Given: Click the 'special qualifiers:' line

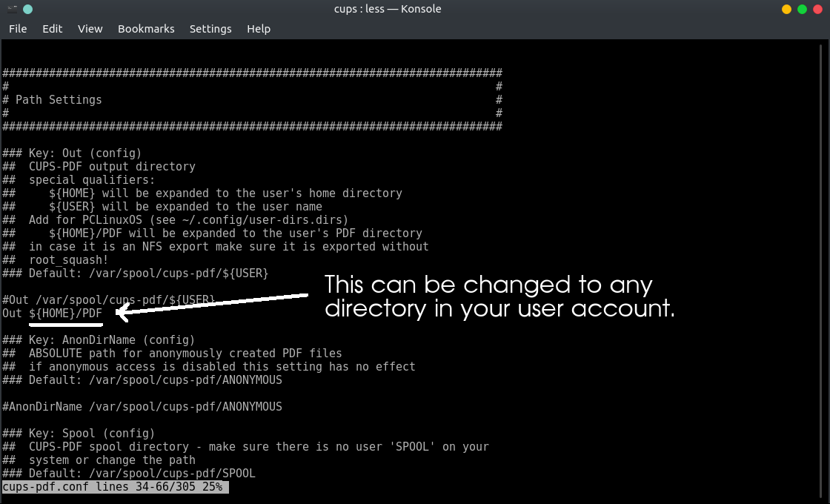Looking at the screenshot, I should coord(79,179).
